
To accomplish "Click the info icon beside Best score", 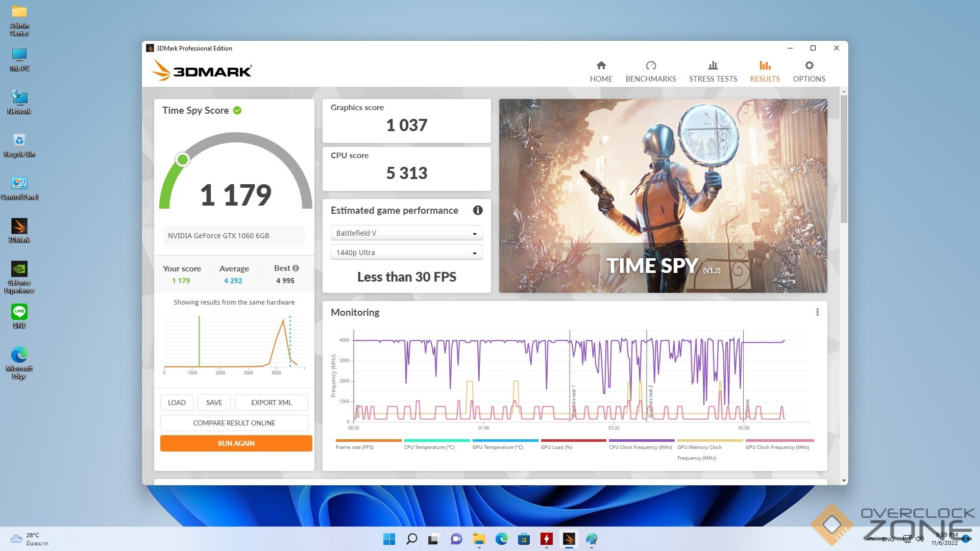I will click(296, 268).
